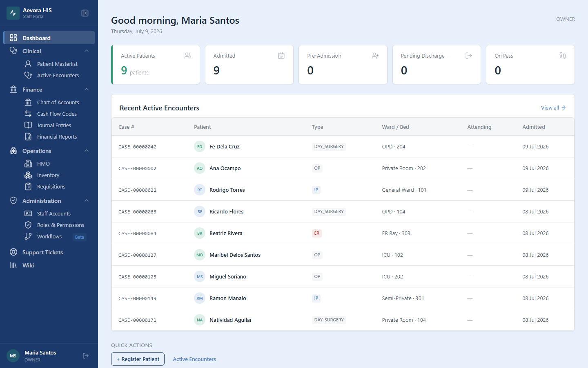Click the Workflows Beta badge
This screenshot has height=368, width=588.
point(80,237)
